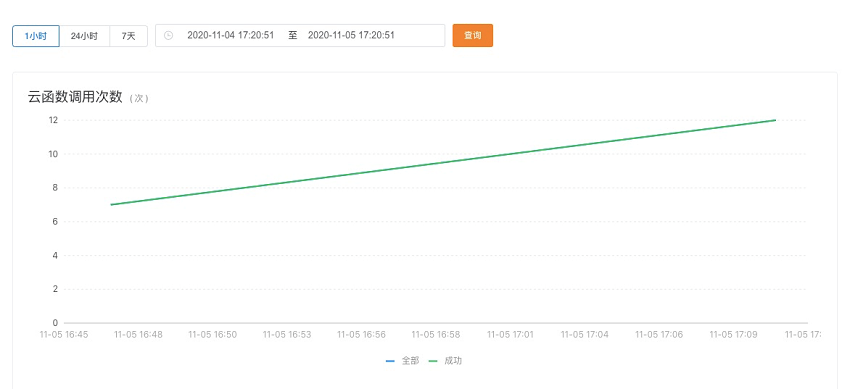Click the 至 separator in the date range
Viewport: 850px width, 389px height.
coord(293,35)
